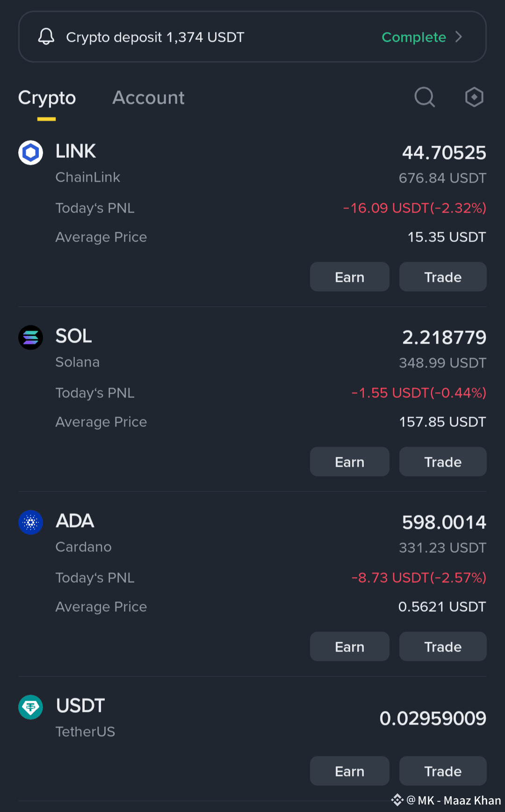Viewport: 505px width, 812px height.
Task: Tap the USDT balance 0.02959009
Action: [433, 718]
